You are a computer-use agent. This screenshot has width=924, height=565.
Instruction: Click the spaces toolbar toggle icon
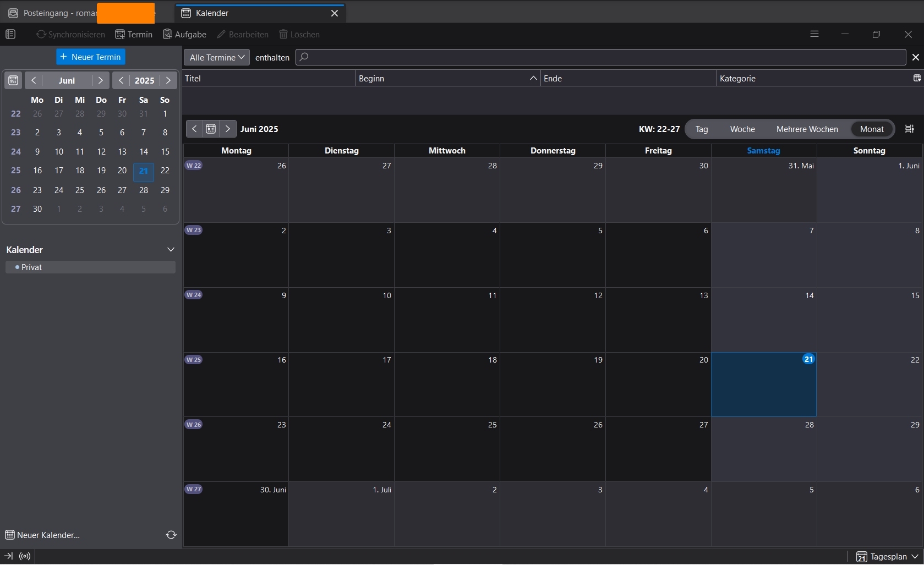tap(10, 34)
